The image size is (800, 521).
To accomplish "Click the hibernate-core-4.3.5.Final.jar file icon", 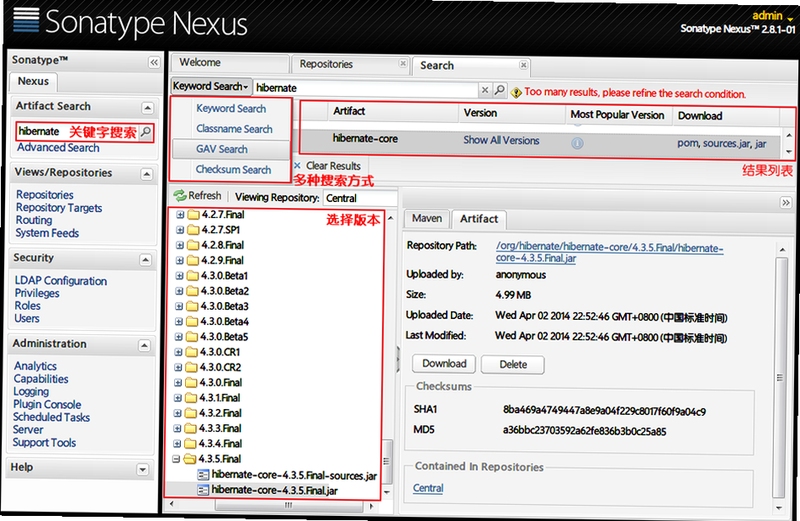I will click(x=203, y=490).
